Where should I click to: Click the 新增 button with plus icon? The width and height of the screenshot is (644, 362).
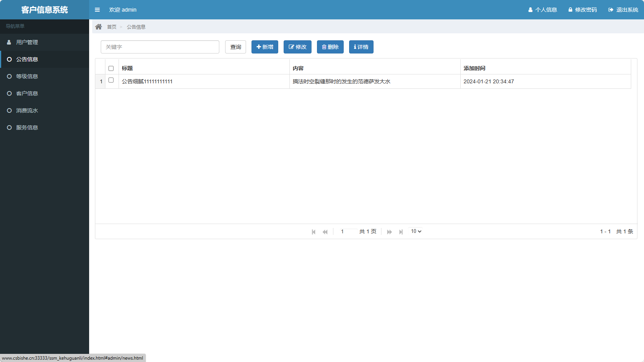[265, 47]
